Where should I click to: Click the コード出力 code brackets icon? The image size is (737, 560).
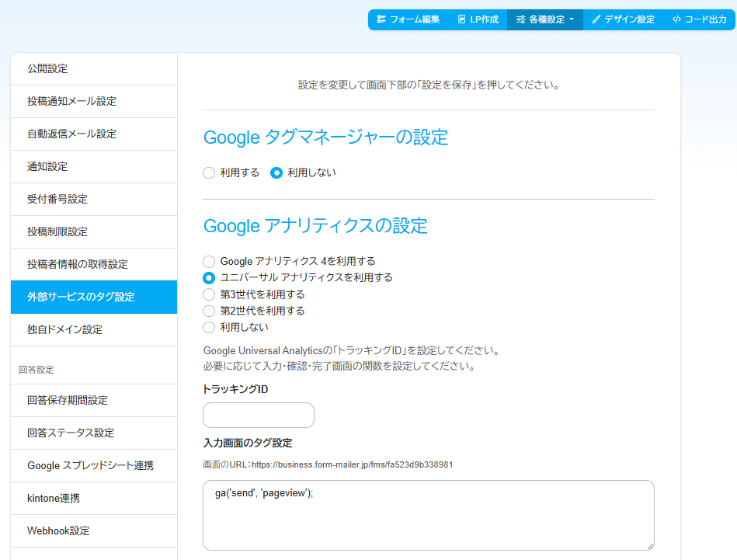(x=676, y=19)
